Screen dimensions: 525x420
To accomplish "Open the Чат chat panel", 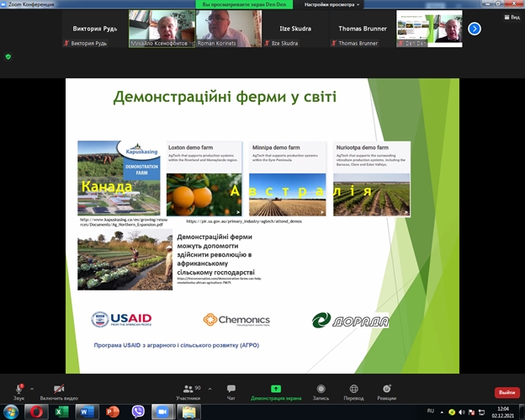I will coord(231,388).
